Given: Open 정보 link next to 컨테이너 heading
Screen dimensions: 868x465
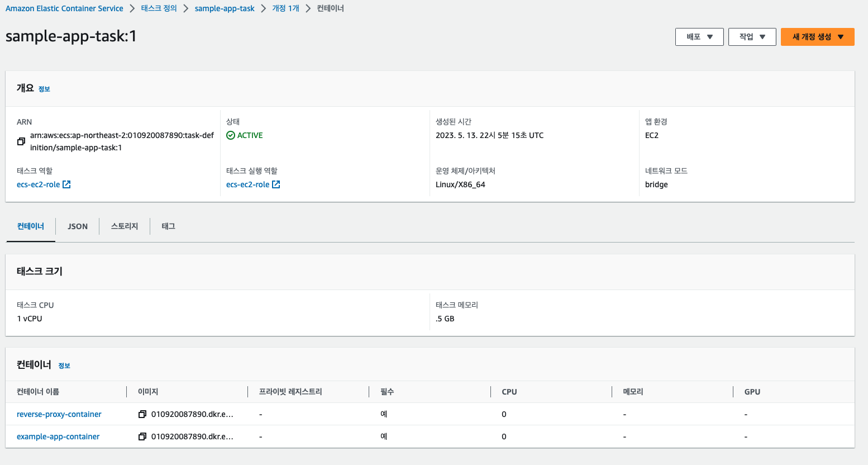Looking at the screenshot, I should 64,366.
